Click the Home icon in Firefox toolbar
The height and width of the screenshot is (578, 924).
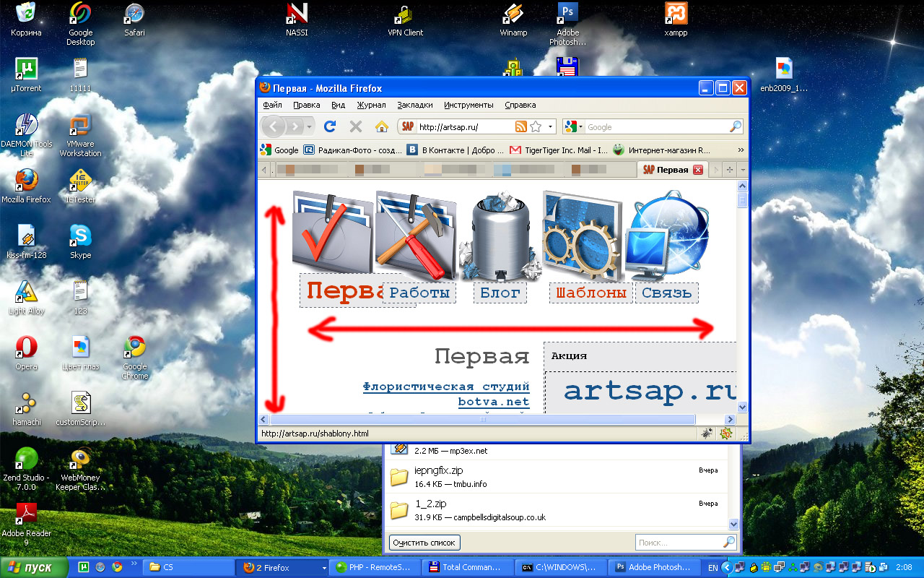[382, 126]
